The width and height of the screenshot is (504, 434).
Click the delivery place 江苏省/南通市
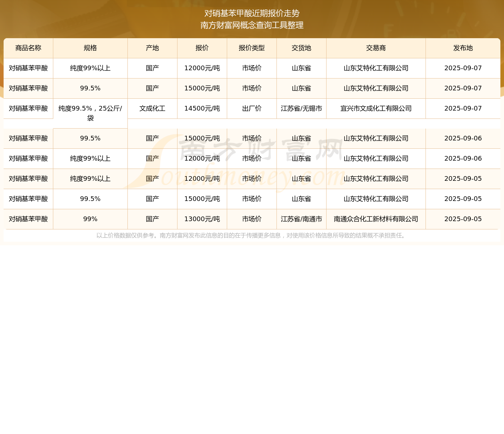(302, 219)
